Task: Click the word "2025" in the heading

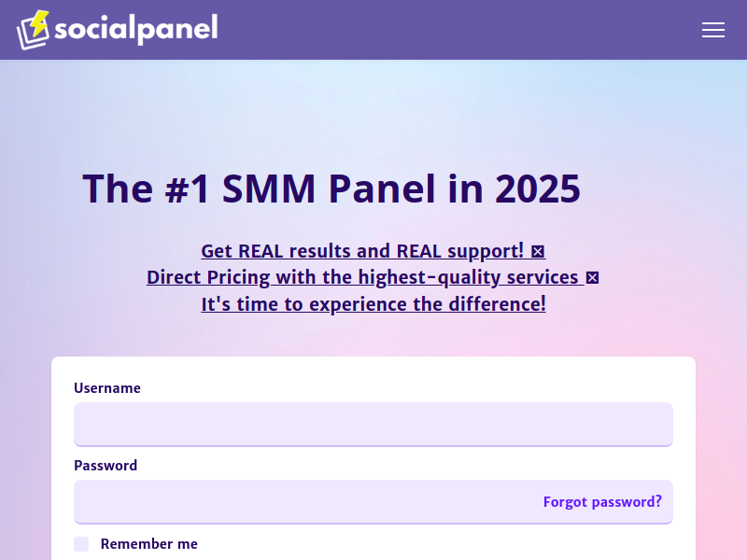Action: (x=538, y=189)
